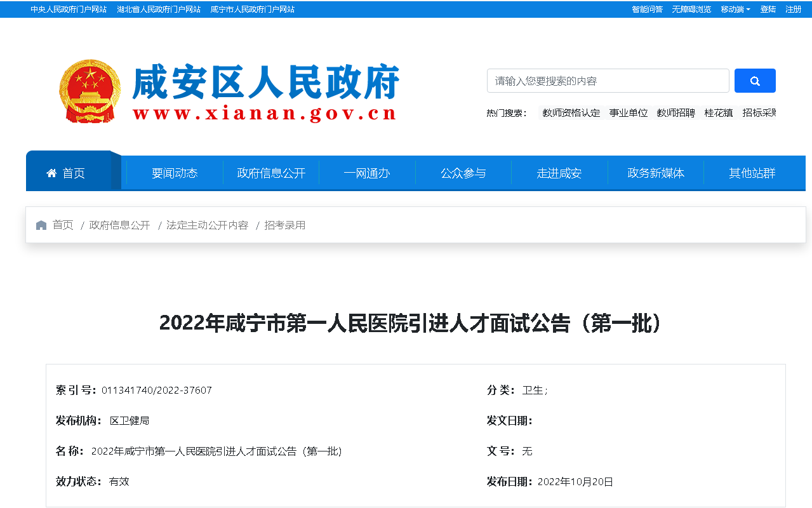812x508 pixels.
Task: Click the 咸安区人民政府 site title
Action: (x=266, y=83)
